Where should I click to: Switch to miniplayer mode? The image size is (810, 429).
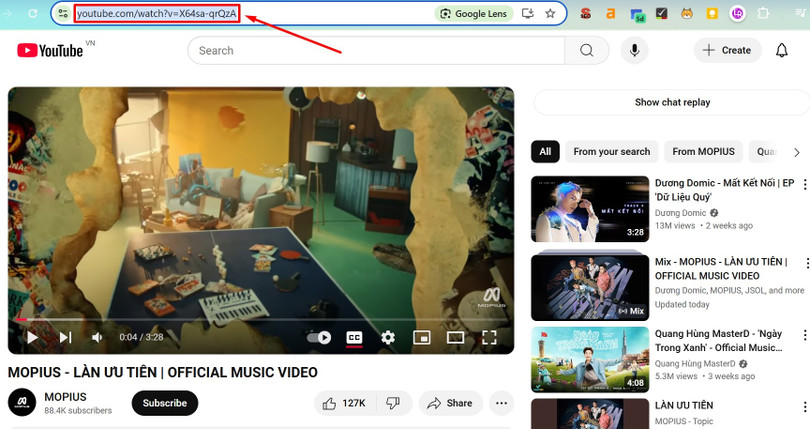pos(422,338)
